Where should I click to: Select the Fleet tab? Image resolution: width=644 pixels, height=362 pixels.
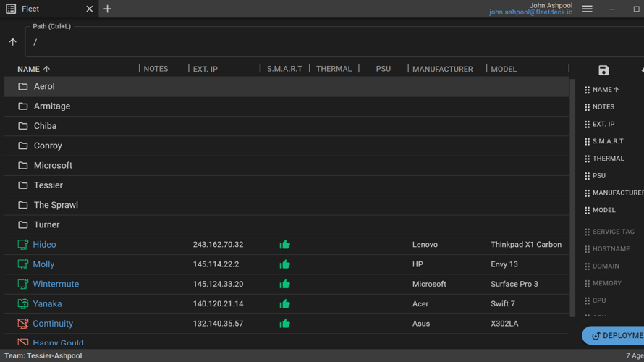pyautogui.click(x=30, y=9)
